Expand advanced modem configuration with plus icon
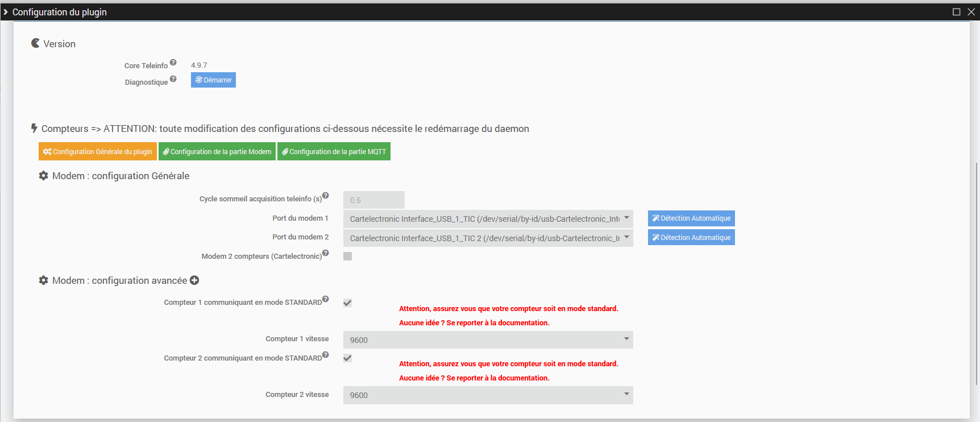 (x=194, y=280)
